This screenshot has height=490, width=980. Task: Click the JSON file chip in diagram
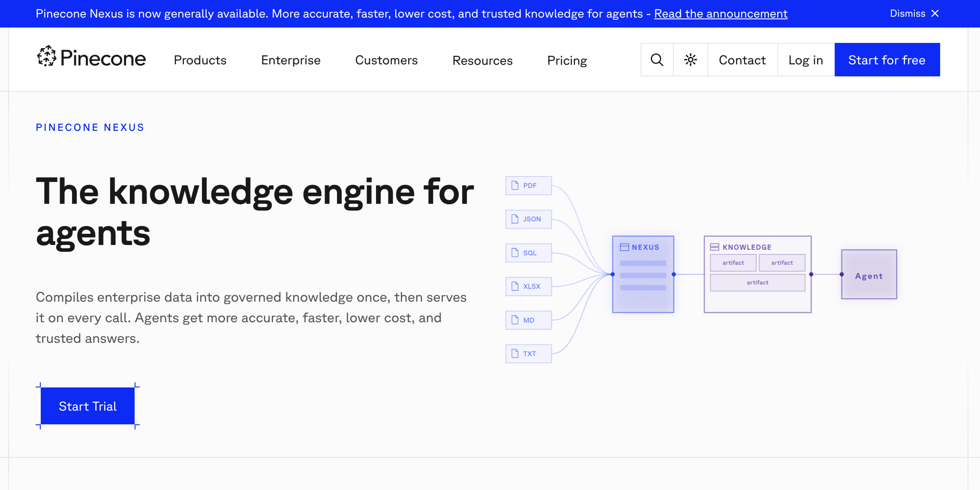point(529,219)
